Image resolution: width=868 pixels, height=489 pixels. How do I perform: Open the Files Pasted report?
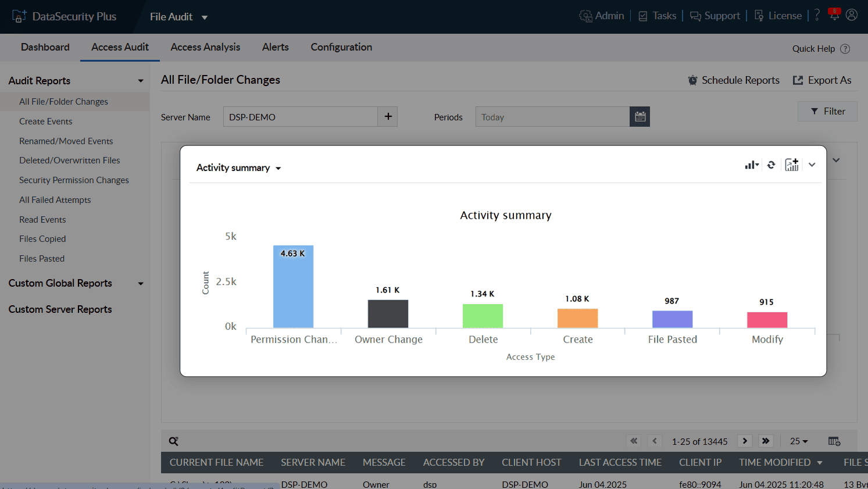tap(42, 259)
